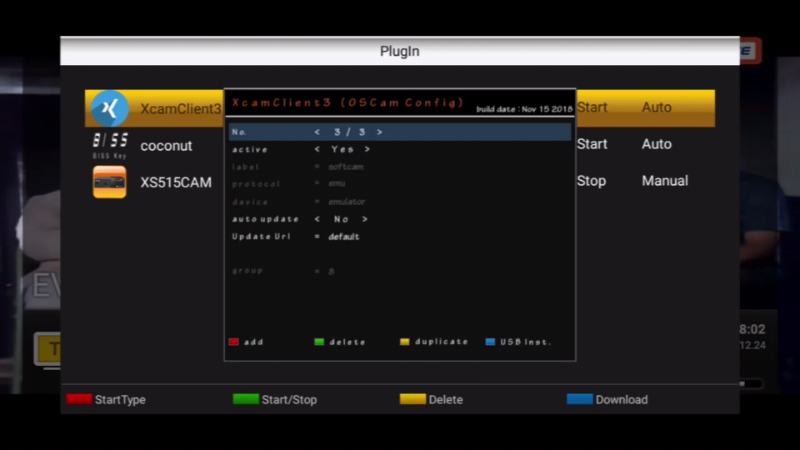Click the add label in config dialog
This screenshot has height=450, width=800.
254,342
